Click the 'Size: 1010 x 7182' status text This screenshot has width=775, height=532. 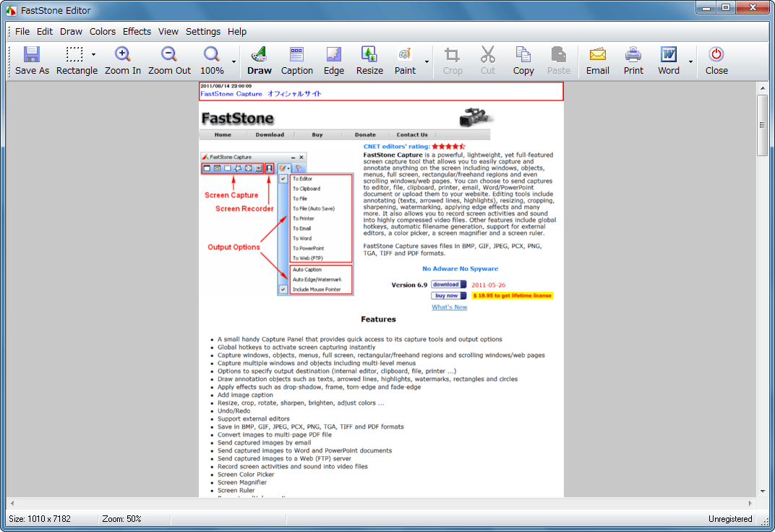(40, 519)
